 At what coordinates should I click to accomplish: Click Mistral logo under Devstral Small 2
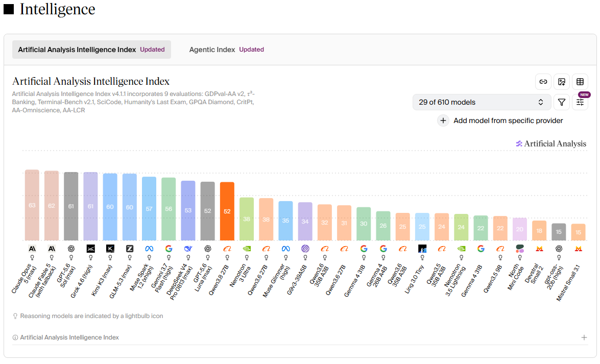pyautogui.click(x=540, y=249)
